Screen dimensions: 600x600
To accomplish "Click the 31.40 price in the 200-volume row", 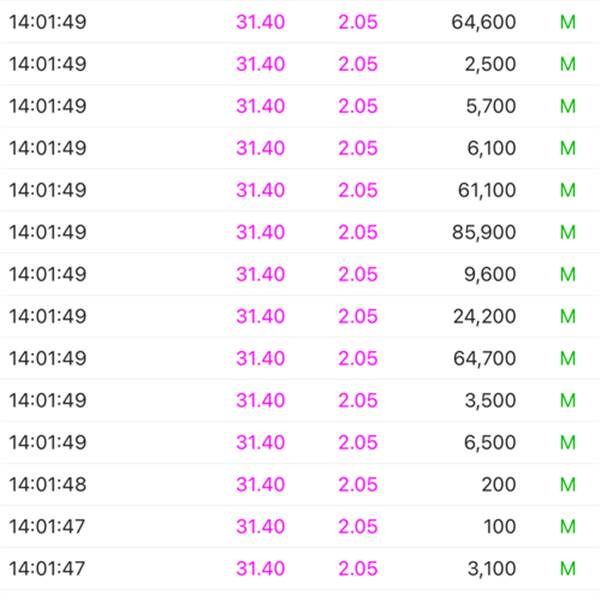I will [x=260, y=484].
